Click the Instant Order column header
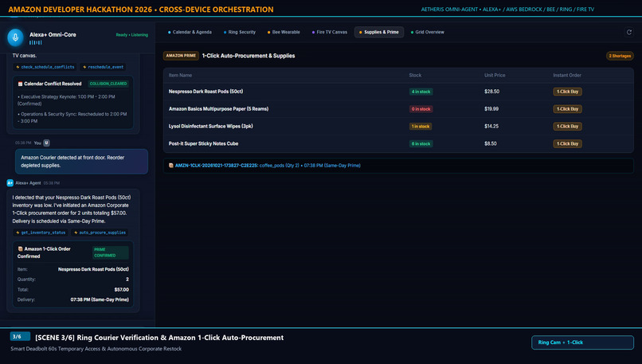This screenshot has height=364, width=642. click(567, 76)
